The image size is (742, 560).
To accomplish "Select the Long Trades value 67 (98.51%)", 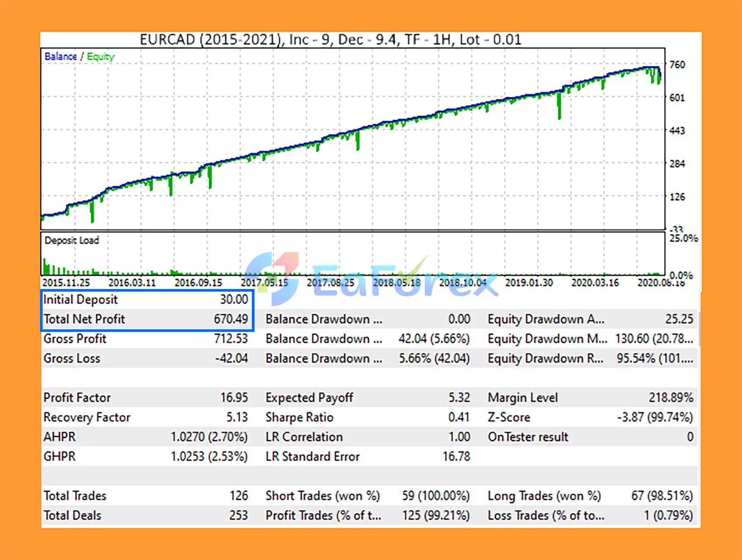I will (662, 496).
